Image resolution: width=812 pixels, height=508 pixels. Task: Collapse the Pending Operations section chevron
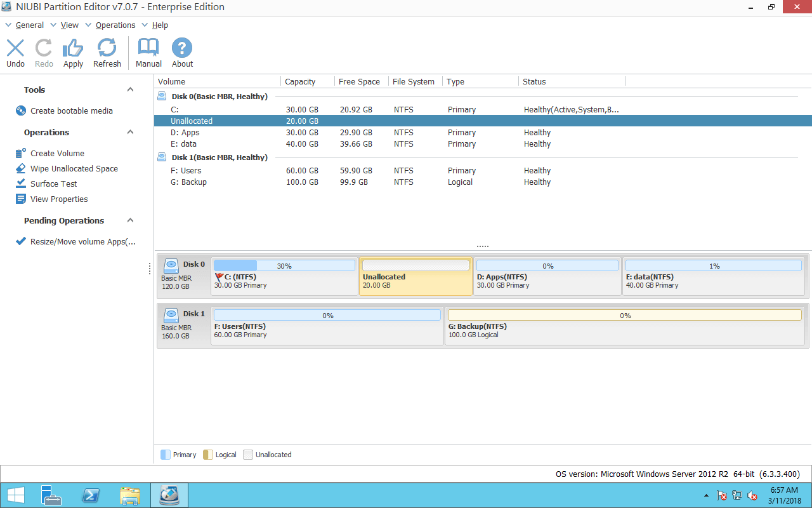tap(131, 220)
